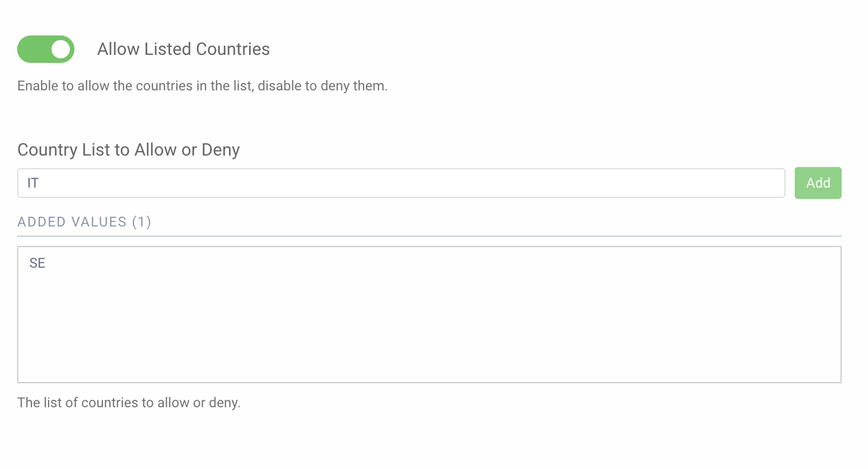Disable the Allow Listed Countries toggle
Viewport: 868px width, 469px height.
click(x=46, y=49)
